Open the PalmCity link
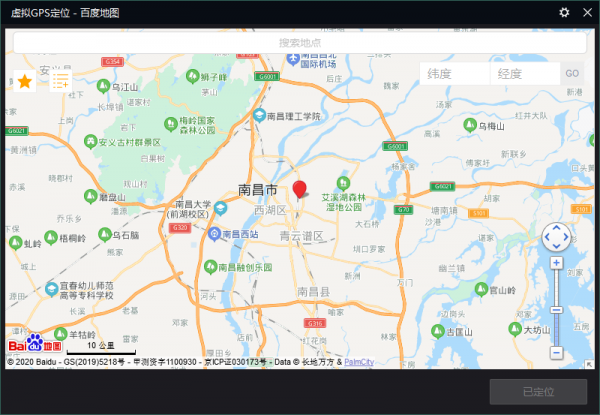 359,362
